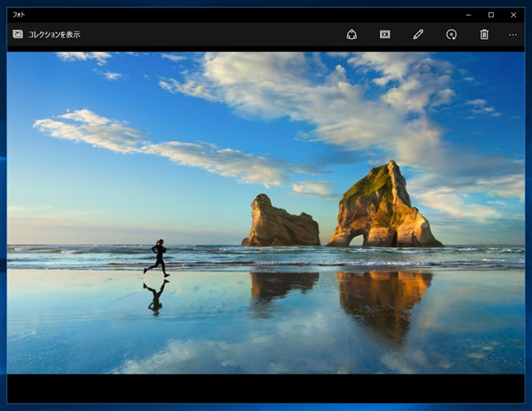Viewport: 532px width, 411px height.
Task: Click the displayed beach photo
Action: [266, 213]
